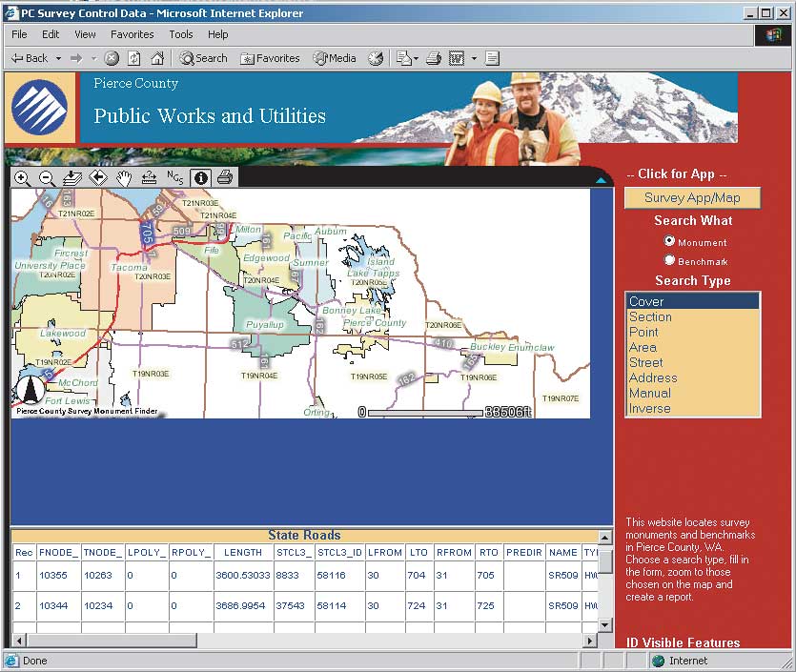Open the Favorites menu
The height and width of the screenshot is (672, 796).
[x=132, y=34]
